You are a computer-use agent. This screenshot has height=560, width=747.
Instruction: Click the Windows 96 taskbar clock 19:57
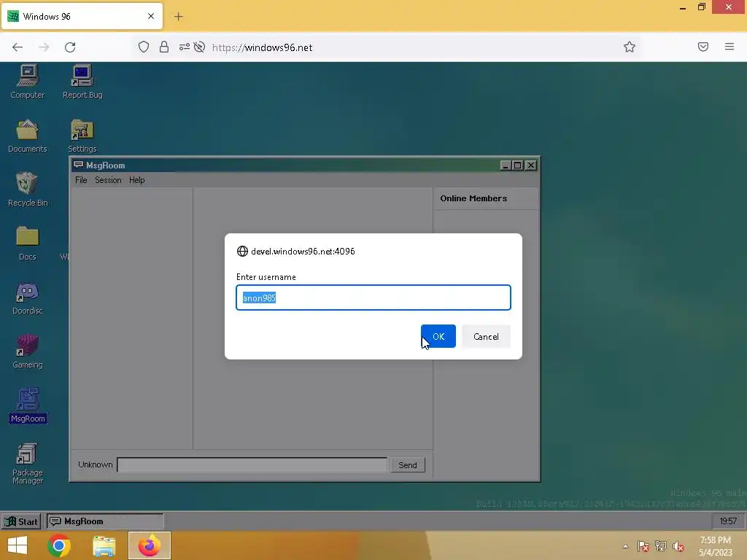pyautogui.click(x=728, y=521)
